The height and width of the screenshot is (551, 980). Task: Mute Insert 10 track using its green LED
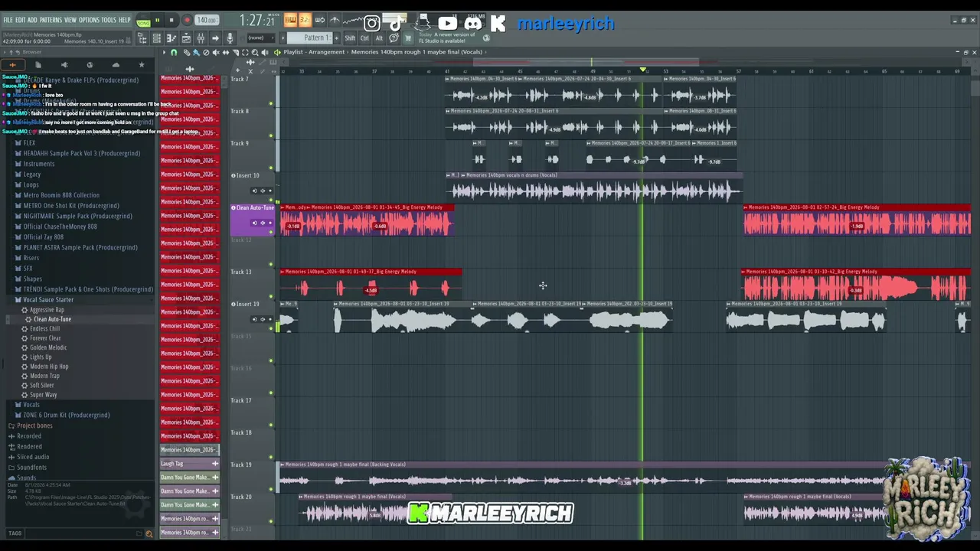click(x=271, y=200)
